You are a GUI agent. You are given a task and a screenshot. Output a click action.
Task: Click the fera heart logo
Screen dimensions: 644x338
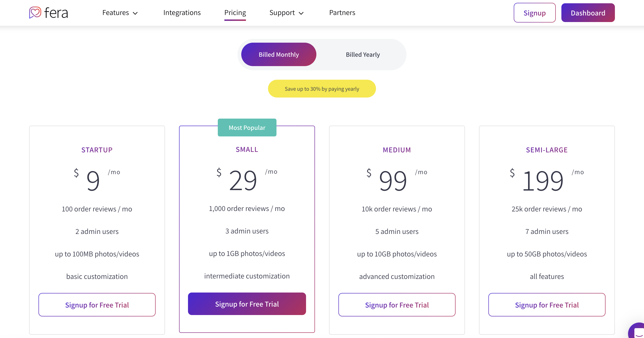(x=34, y=12)
